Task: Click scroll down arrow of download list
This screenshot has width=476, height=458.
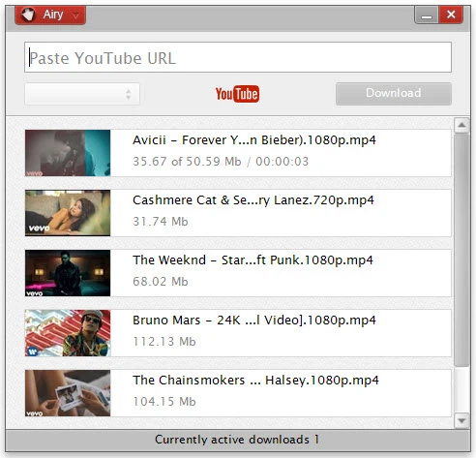Action: pyautogui.click(x=461, y=420)
